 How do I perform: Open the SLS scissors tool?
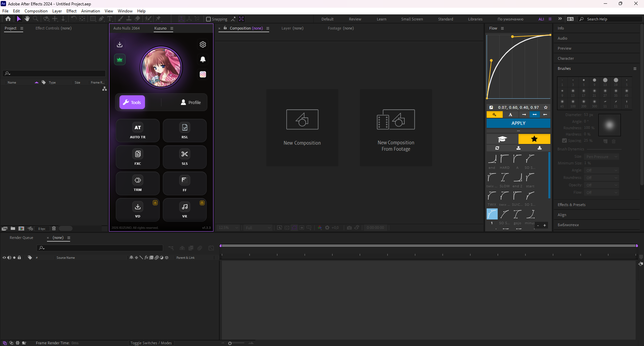[x=185, y=157]
